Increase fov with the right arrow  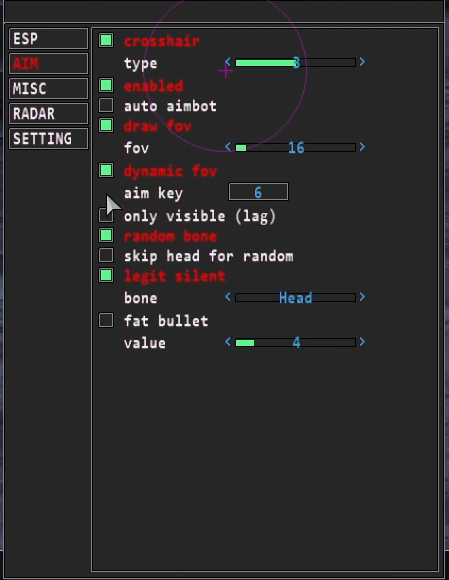(x=362, y=147)
